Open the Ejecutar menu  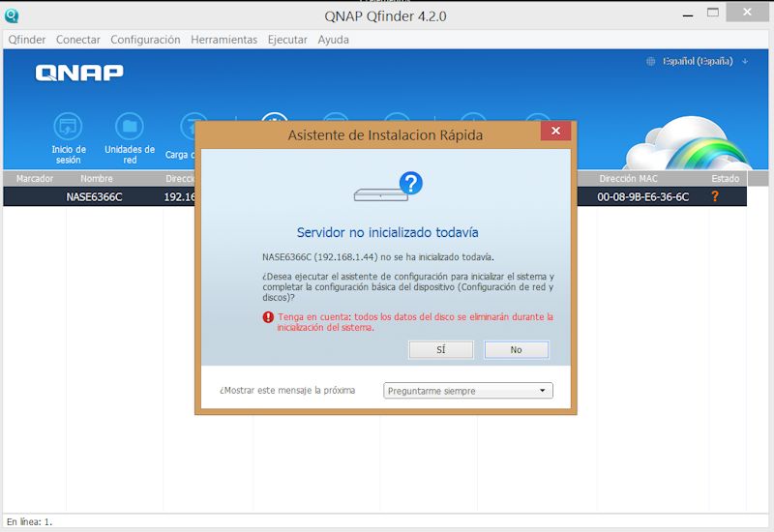point(287,40)
